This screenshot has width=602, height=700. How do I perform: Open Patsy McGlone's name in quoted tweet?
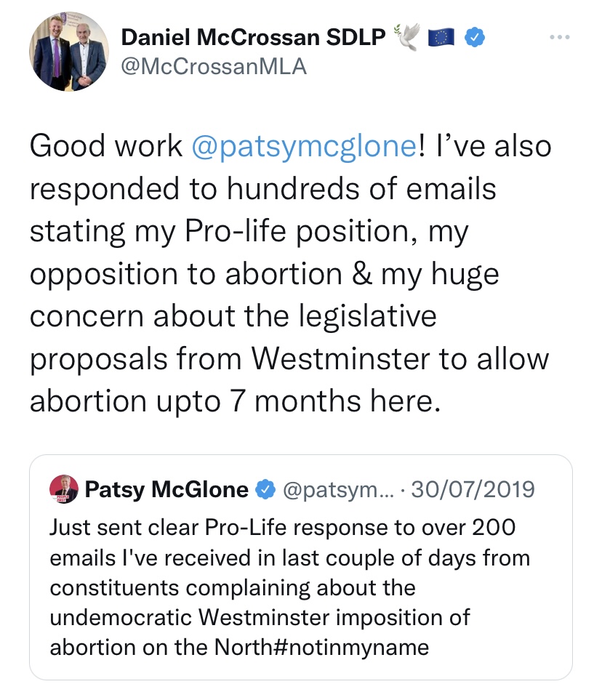tap(166, 490)
